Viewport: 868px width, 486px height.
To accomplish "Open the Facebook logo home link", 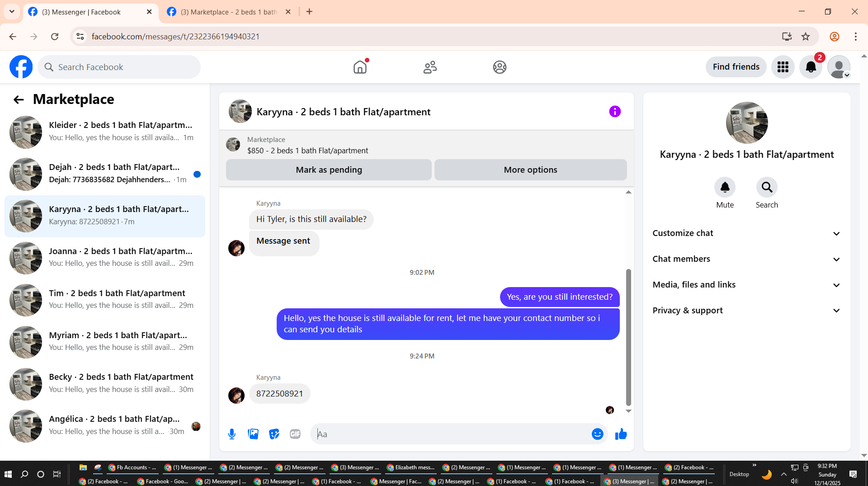I will (21, 67).
